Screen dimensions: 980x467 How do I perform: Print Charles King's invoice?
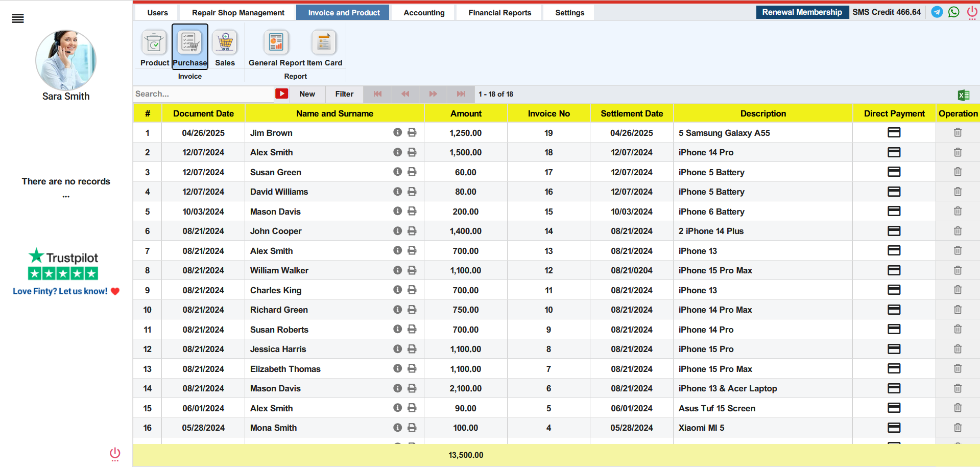click(x=412, y=290)
